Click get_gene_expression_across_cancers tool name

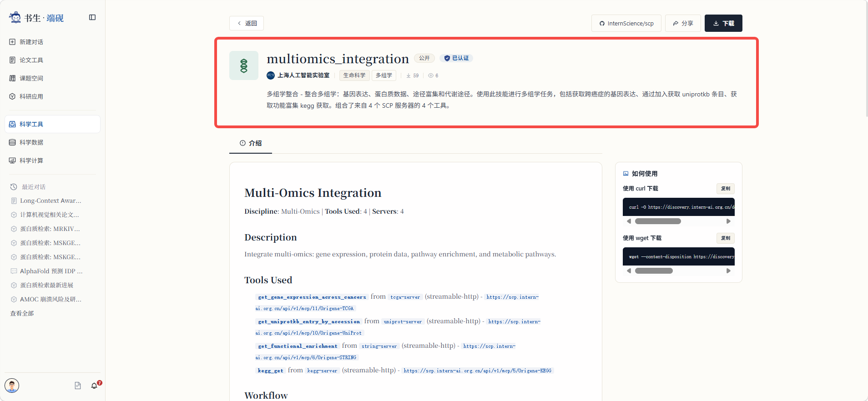coord(312,297)
